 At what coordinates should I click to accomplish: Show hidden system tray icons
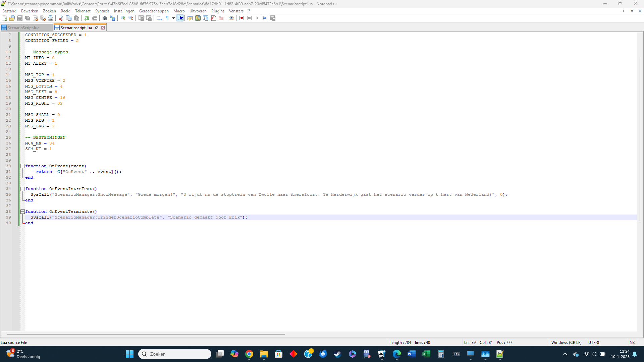tap(565, 354)
